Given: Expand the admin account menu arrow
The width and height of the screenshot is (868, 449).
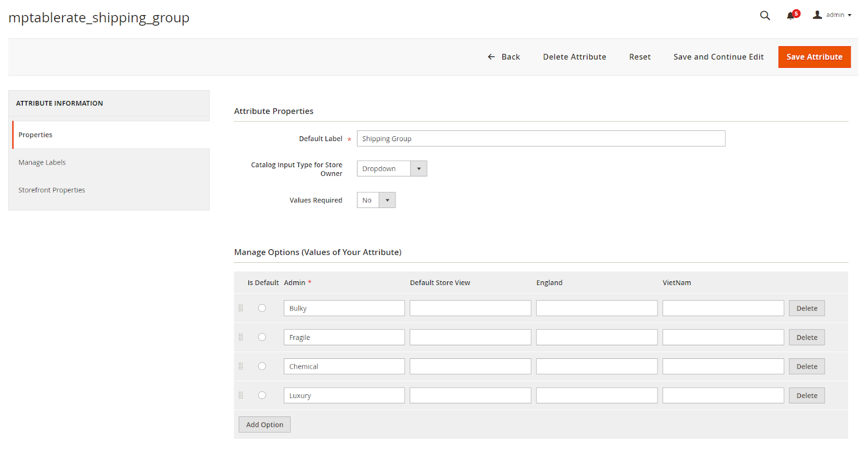Looking at the screenshot, I should 850,15.
